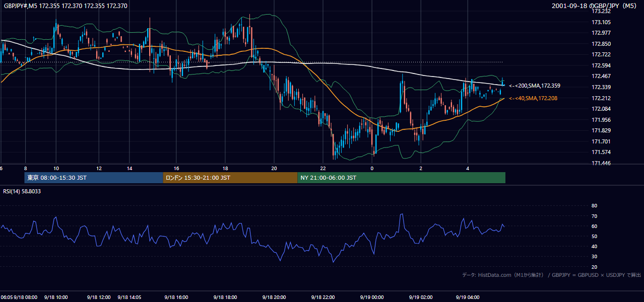Click the 9/18 10:00 bottom time label
644x302 pixels.
(56, 297)
